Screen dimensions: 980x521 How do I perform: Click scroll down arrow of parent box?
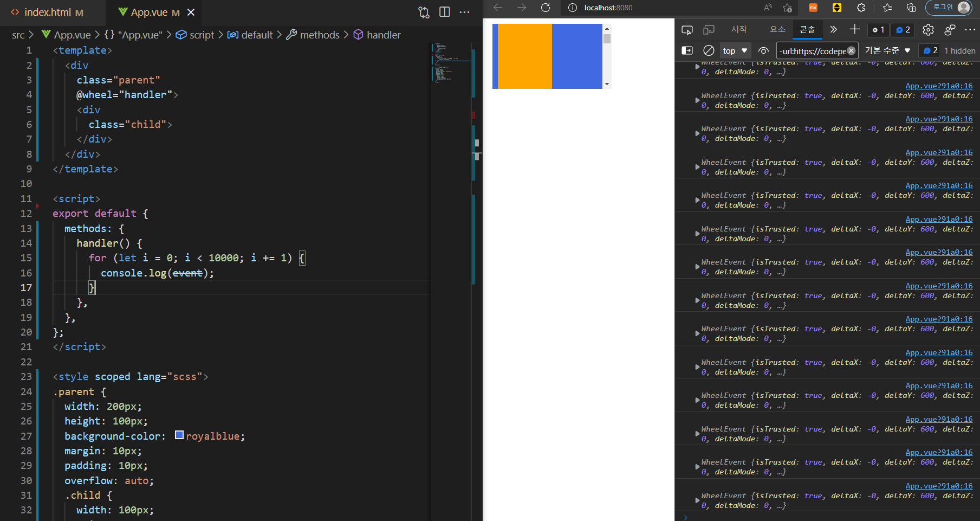(607, 84)
